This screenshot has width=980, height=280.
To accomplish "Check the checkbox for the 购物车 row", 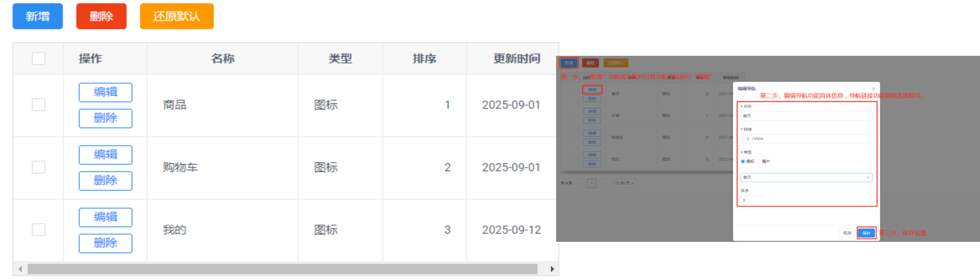I will point(38,167).
